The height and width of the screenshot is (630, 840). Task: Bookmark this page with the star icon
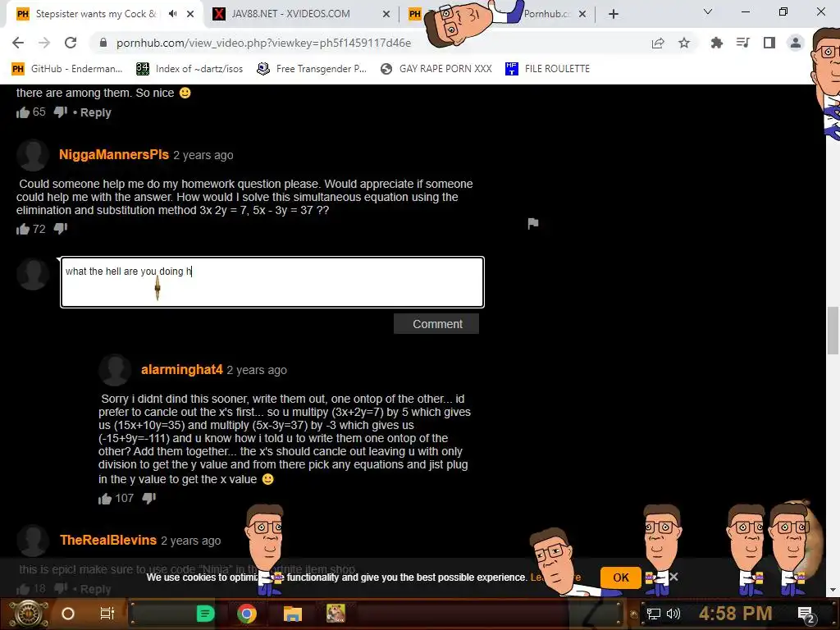684,43
